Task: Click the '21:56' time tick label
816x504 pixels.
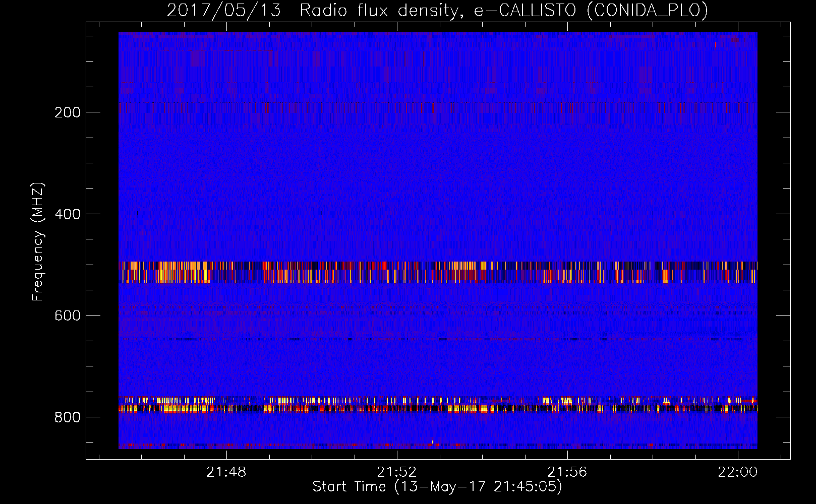Action: pos(567,472)
